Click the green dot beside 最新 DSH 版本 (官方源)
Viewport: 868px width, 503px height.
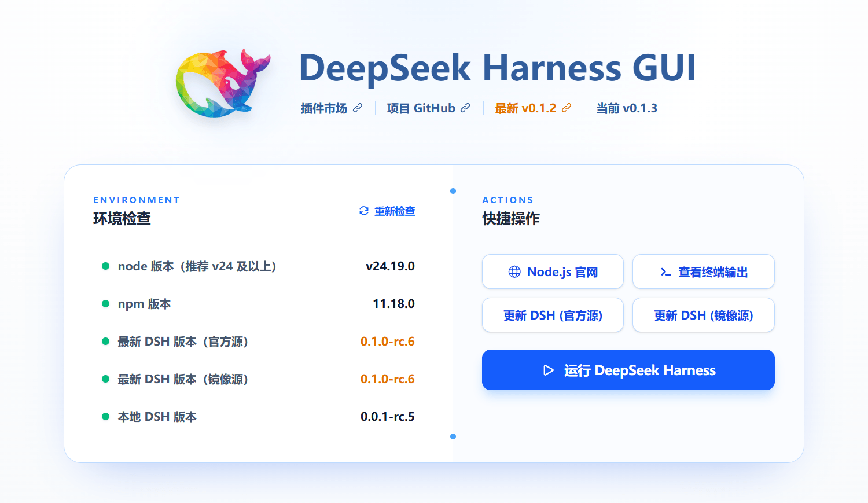pos(105,342)
